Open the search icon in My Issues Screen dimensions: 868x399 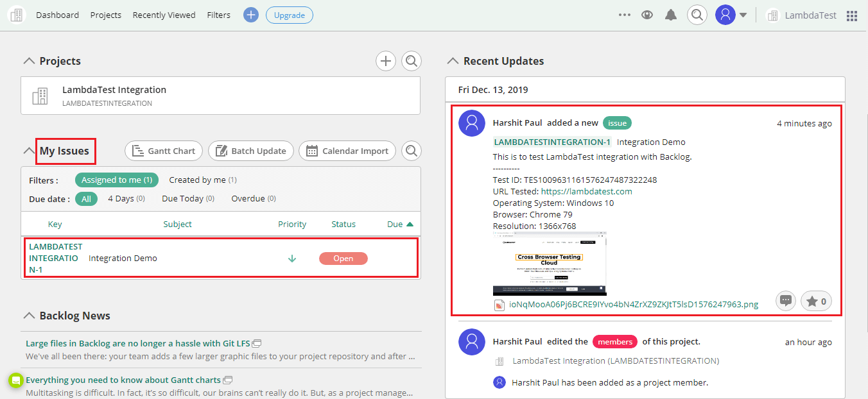point(411,151)
